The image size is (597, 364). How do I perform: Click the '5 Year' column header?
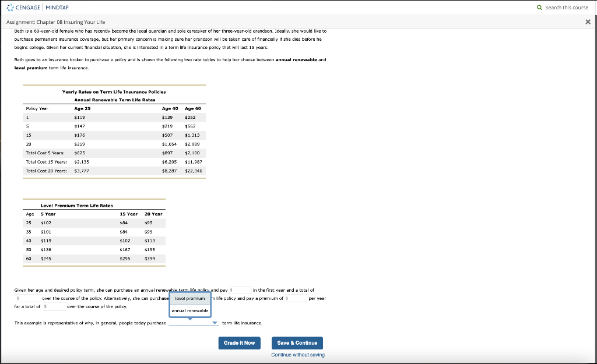point(48,214)
